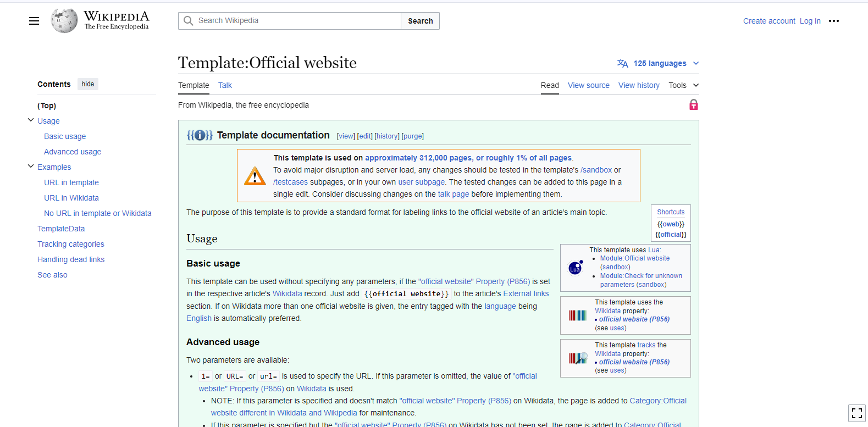Go to Advanced usage in contents
The width and height of the screenshot is (868, 427).
click(x=73, y=152)
